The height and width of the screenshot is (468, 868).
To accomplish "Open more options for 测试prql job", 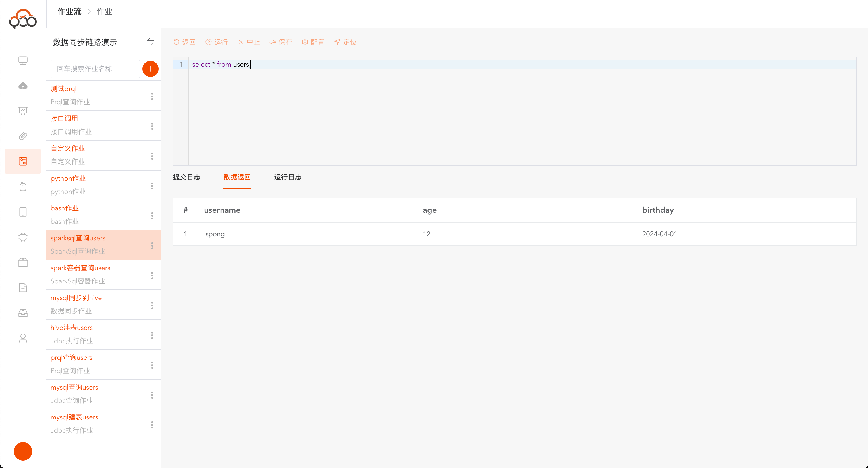I will coord(152,96).
